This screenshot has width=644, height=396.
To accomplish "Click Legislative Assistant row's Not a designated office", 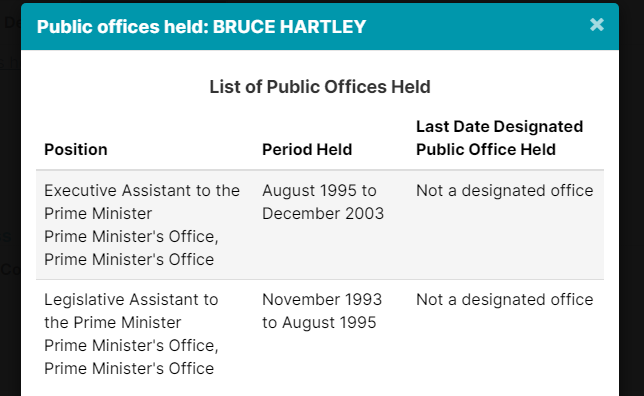I will pos(505,299).
